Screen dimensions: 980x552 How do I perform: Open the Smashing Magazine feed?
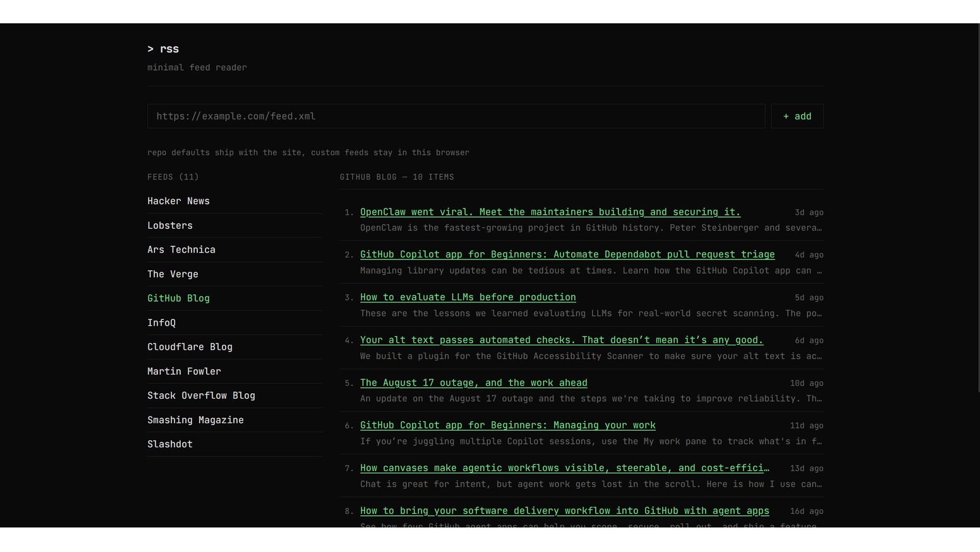[x=196, y=420]
